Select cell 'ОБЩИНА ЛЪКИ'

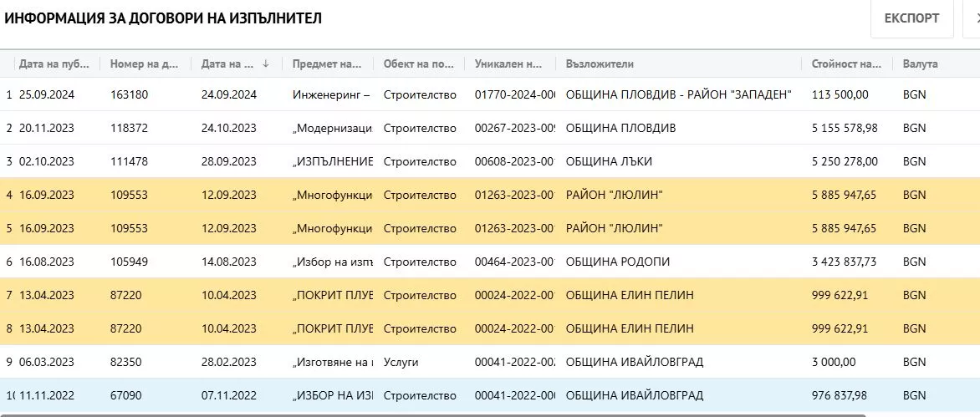coord(609,161)
